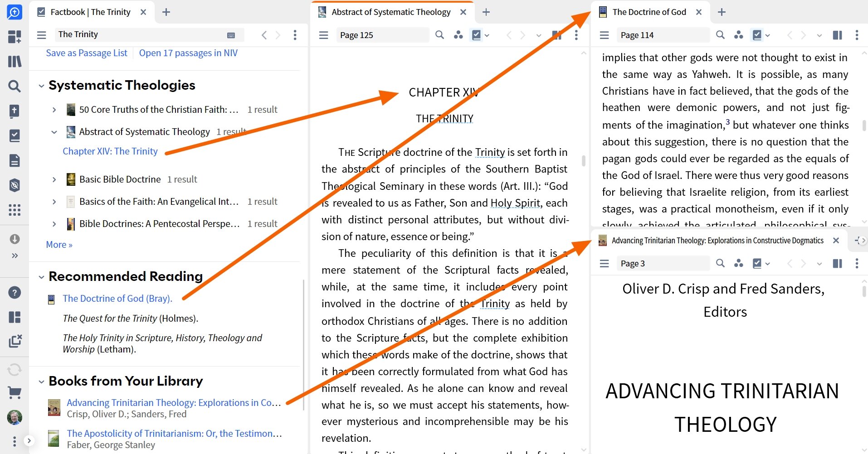Open the Factbook panel three-dot menu
The image size is (868, 454).
pos(295,35)
